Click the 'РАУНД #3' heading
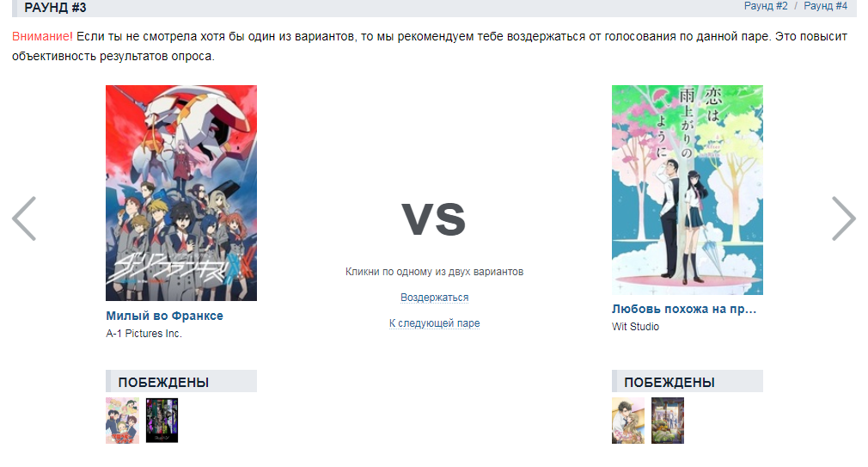Viewport: 868px width, 467px height. (x=55, y=8)
